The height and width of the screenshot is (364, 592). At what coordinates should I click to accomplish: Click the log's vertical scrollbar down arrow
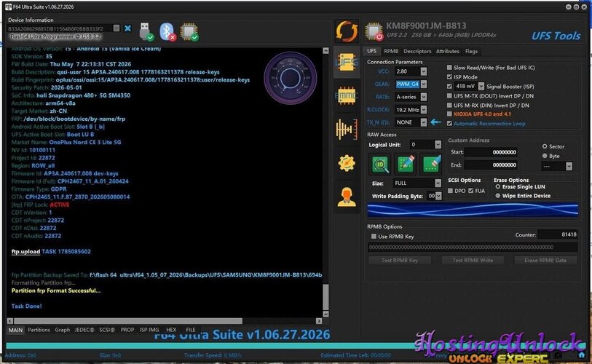pyautogui.click(x=325, y=314)
